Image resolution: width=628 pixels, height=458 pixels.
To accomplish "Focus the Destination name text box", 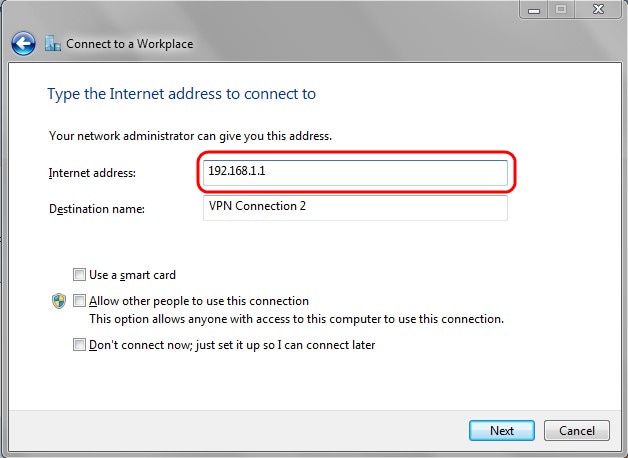I will tap(355, 207).
